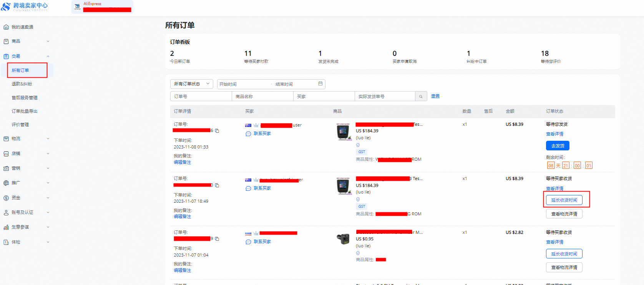
Task: Open the 所有订单状态 dropdown
Action: [191, 84]
